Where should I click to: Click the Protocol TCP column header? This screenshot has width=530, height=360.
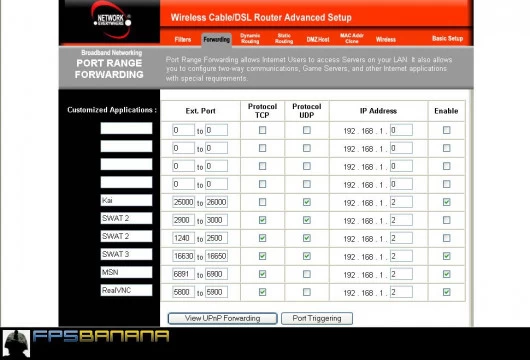262,111
